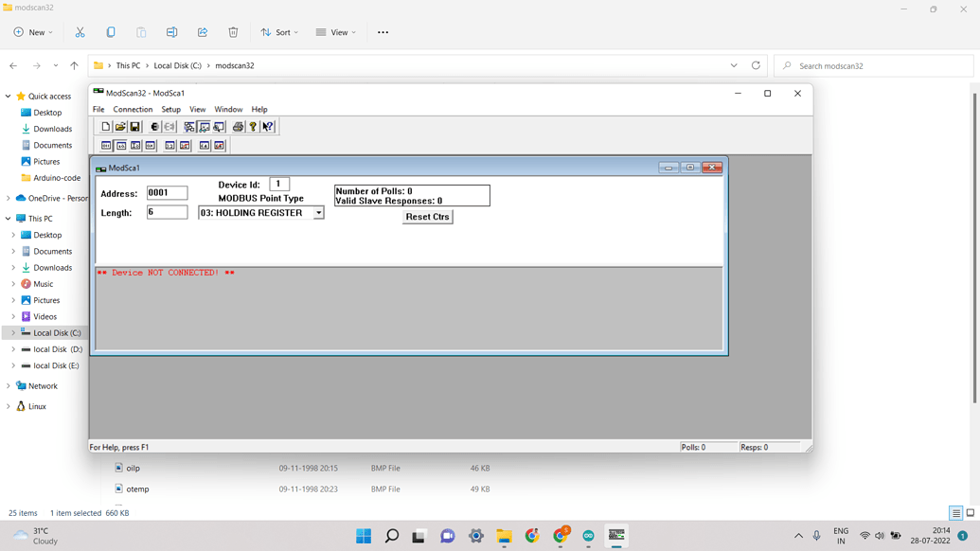Open the Sort dropdown in File Explorer
Viewport: 980px width, 551px height.
279,31
